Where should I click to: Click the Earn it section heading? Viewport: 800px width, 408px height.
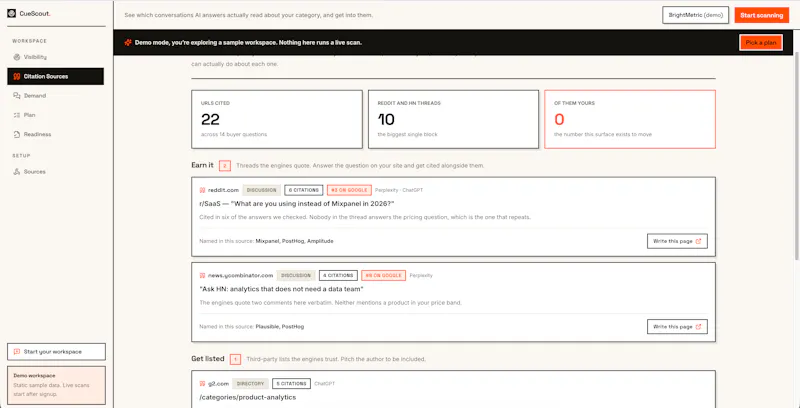(x=202, y=166)
